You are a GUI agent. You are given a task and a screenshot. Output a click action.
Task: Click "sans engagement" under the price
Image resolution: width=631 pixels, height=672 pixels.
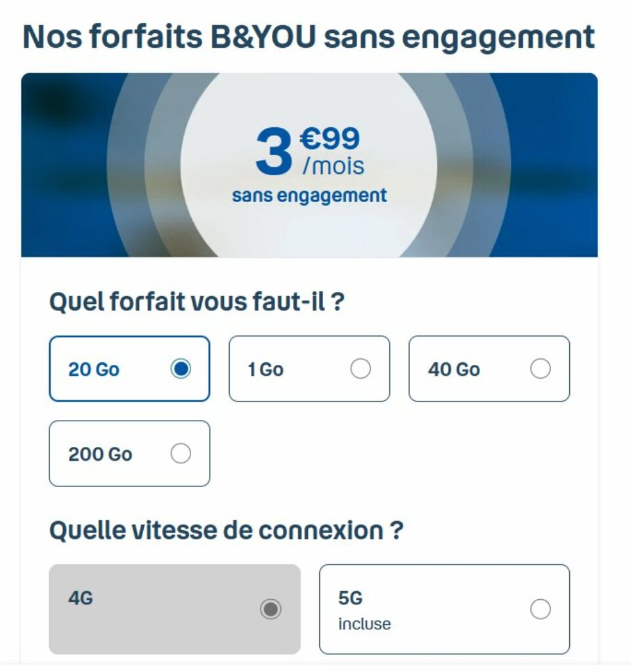coord(309,196)
